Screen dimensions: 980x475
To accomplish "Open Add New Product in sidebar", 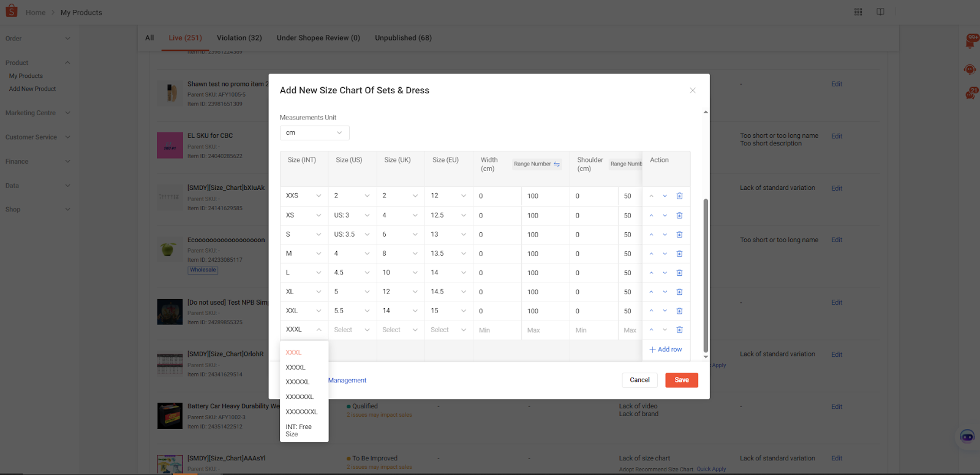I will coord(32,89).
